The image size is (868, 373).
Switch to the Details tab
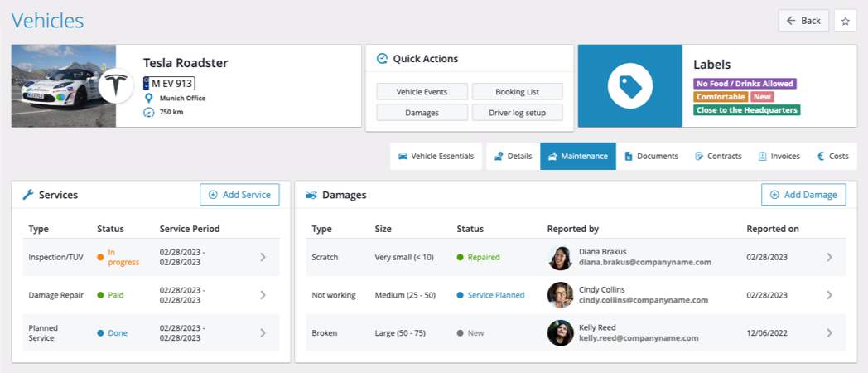pos(514,157)
